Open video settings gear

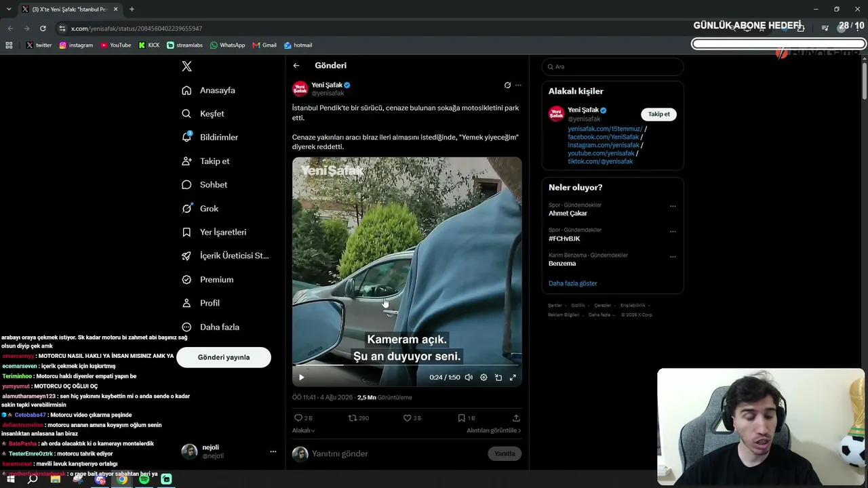pyautogui.click(x=484, y=378)
